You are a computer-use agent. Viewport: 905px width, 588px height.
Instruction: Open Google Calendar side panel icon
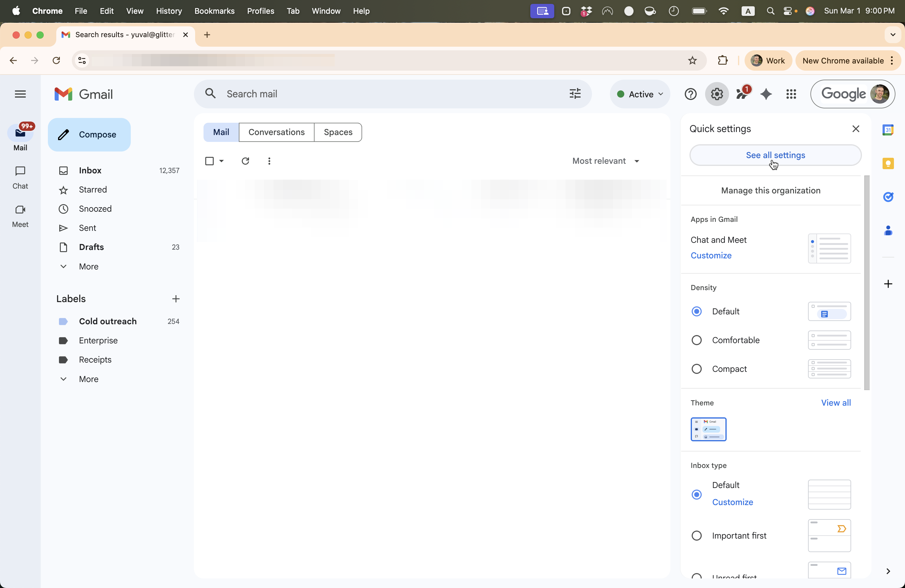(888, 130)
